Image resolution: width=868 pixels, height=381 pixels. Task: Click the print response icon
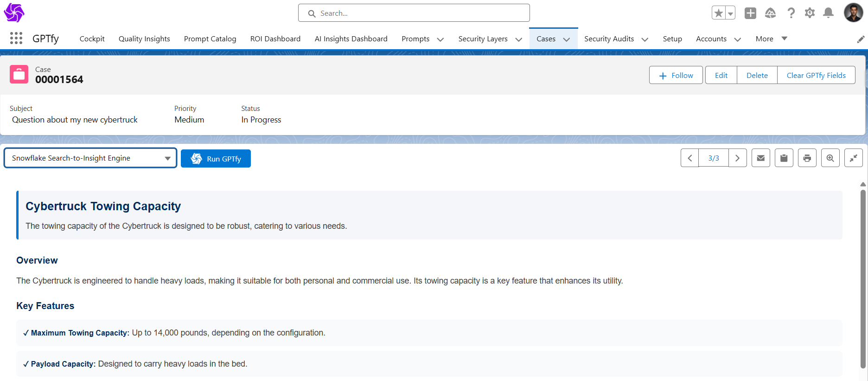click(807, 158)
